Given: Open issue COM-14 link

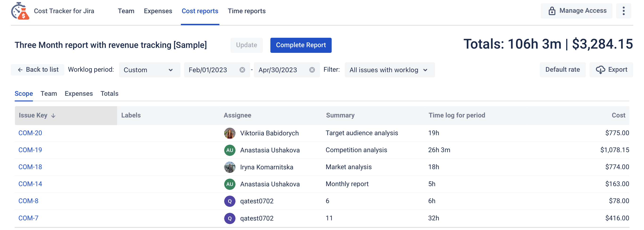Looking at the screenshot, I should tap(30, 184).
